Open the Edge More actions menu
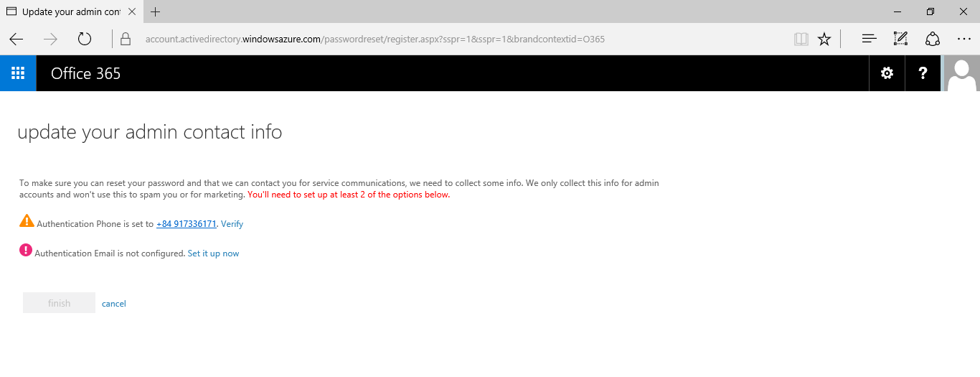This screenshot has height=377, width=980. pyautogui.click(x=963, y=39)
